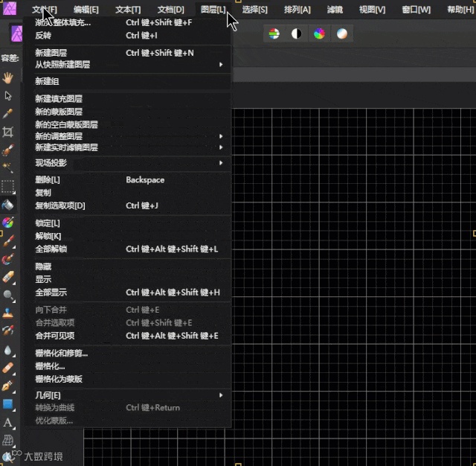
Task: Select the Rectangle shape tool
Action: 7,404
